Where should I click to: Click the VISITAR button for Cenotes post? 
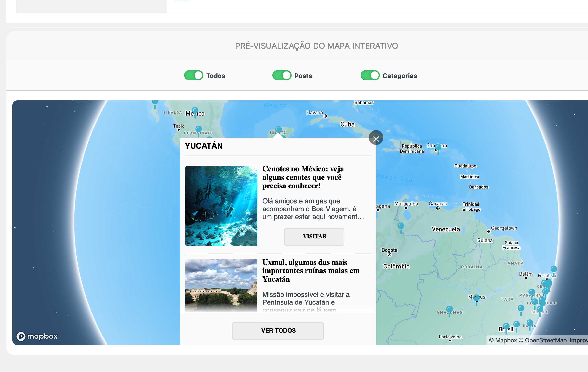click(x=314, y=237)
